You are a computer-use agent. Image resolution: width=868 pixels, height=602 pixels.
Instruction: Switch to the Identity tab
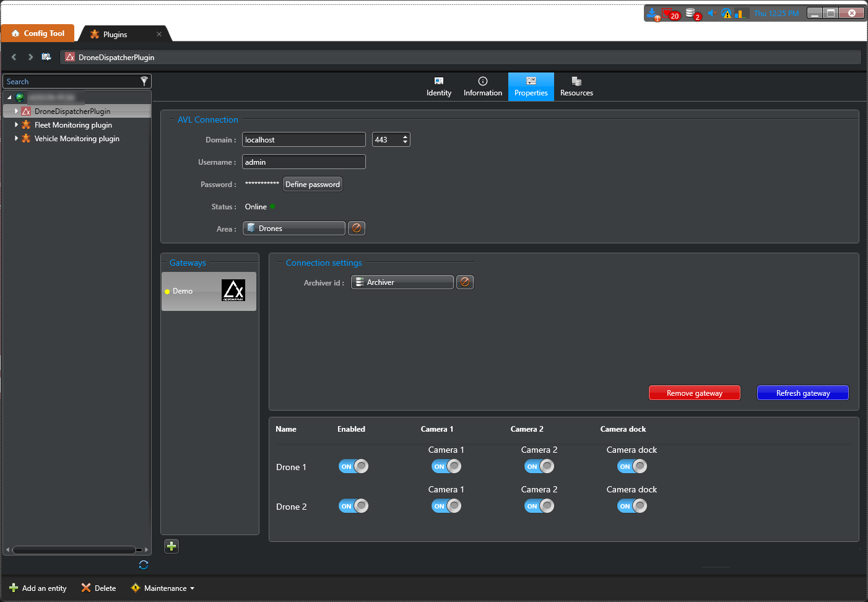click(x=439, y=87)
